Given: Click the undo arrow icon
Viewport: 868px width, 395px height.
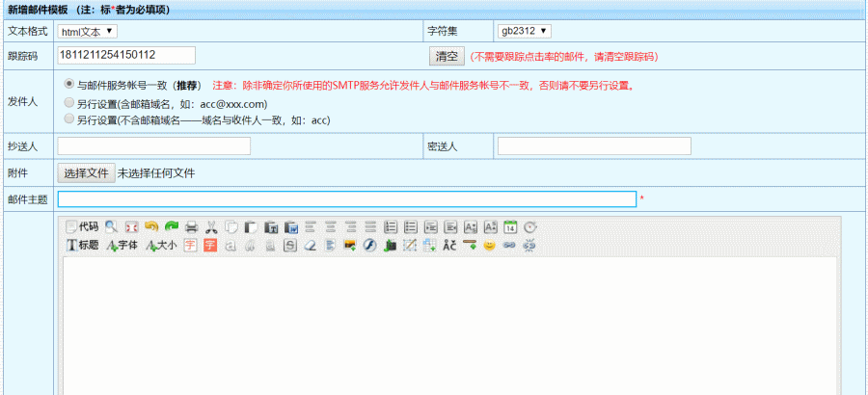Looking at the screenshot, I should [151, 226].
